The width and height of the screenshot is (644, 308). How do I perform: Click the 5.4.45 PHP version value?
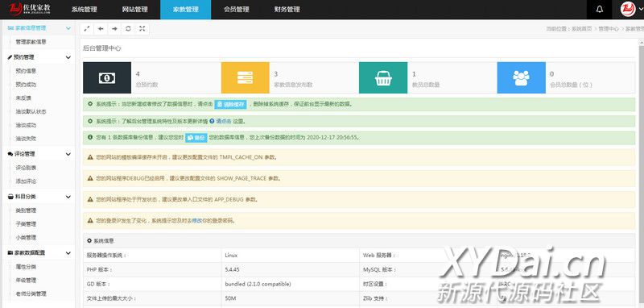[232, 270]
